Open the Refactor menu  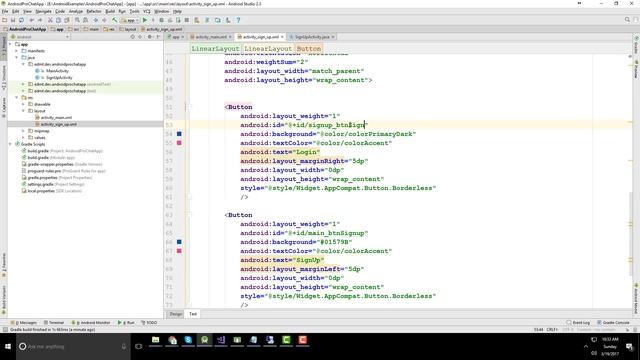click(x=94, y=11)
